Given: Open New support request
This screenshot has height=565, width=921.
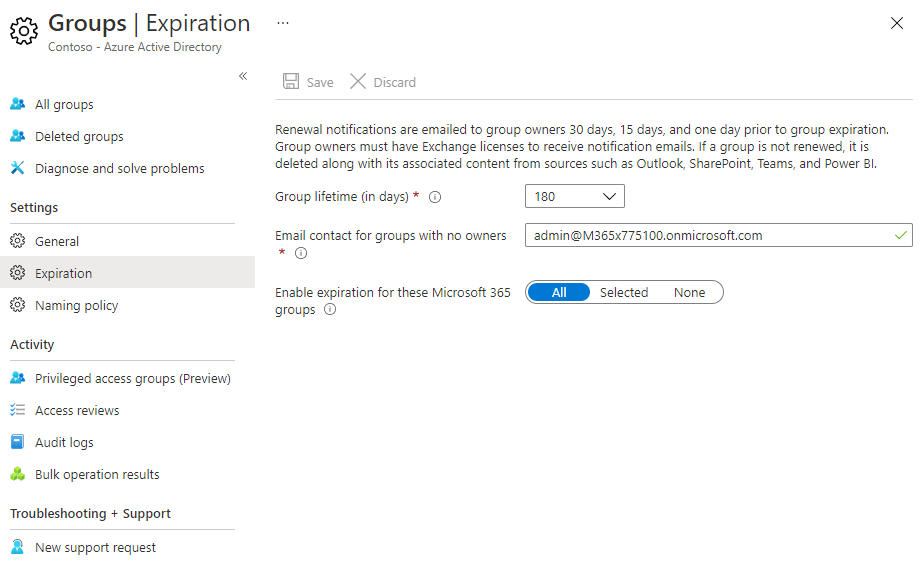Looking at the screenshot, I should click(95, 547).
